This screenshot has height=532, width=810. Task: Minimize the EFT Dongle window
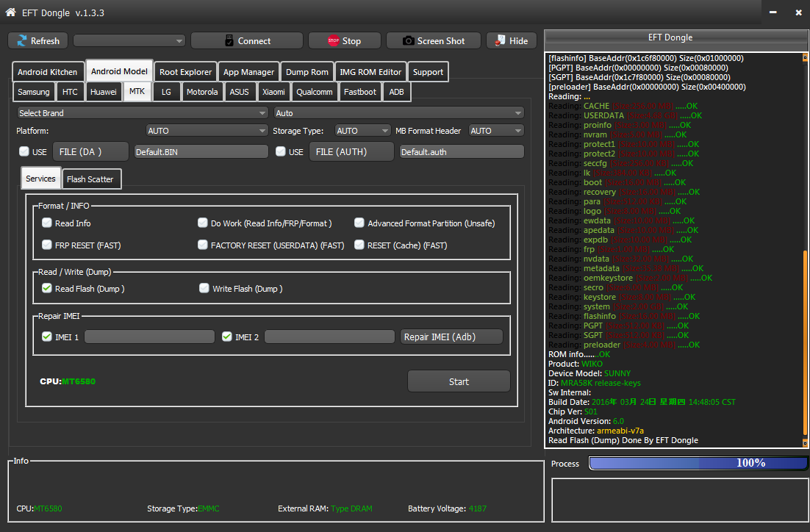773,12
